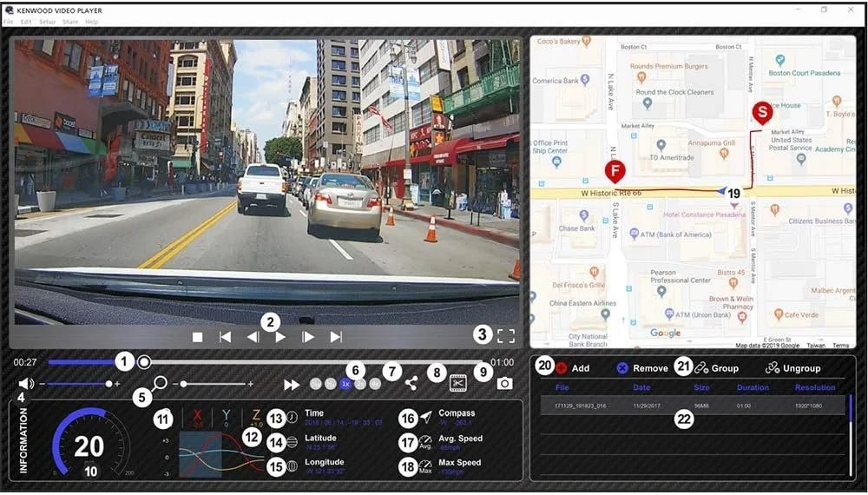868x495 pixels.
Task: Take a snapshot with the camera icon
Action: click(504, 383)
